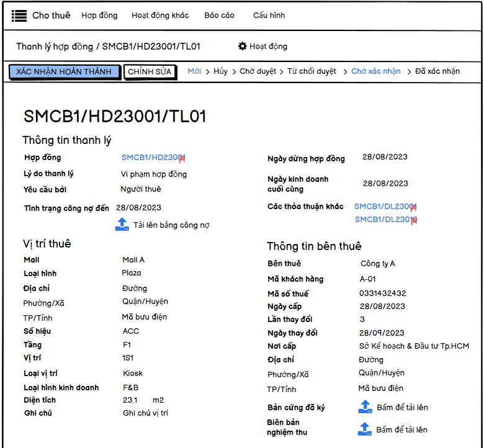Open the Cho thuê module menu
Viewport: 484px width, 448px height.
pyautogui.click(x=52, y=16)
